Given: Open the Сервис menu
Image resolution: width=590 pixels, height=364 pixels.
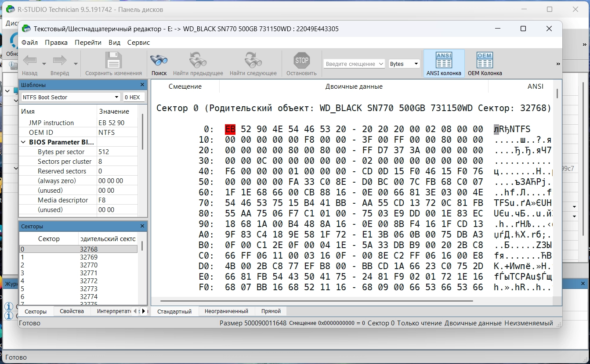Looking at the screenshot, I should pos(138,43).
